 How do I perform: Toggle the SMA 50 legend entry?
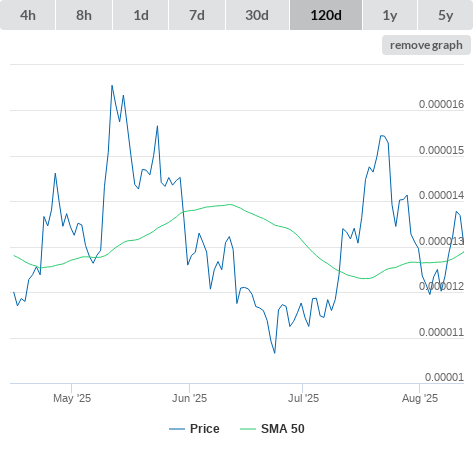[x=283, y=429]
